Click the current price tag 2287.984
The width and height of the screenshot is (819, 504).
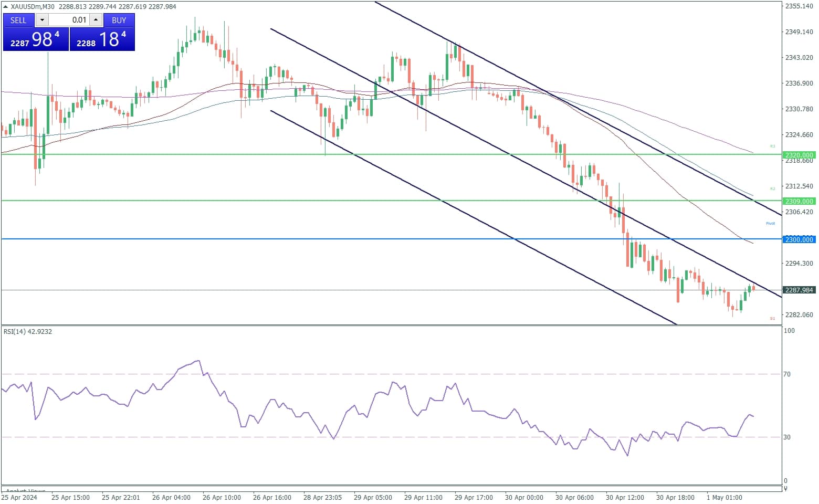pyautogui.click(x=799, y=290)
